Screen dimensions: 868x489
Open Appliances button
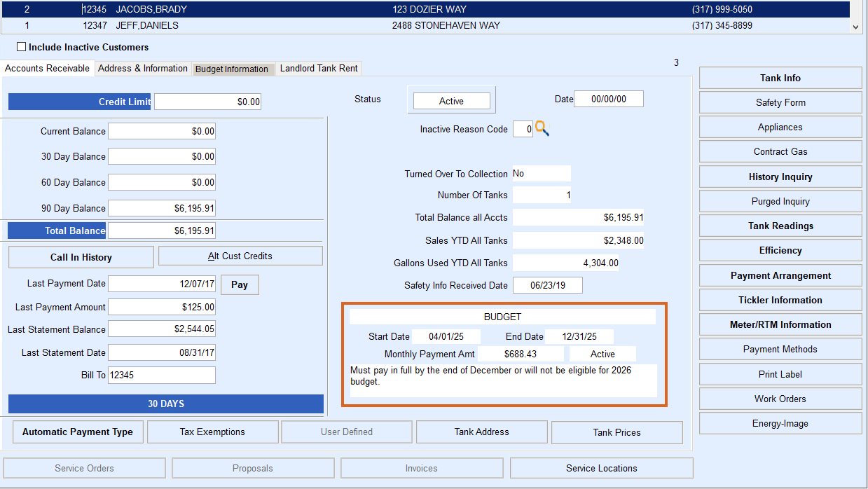pos(780,127)
